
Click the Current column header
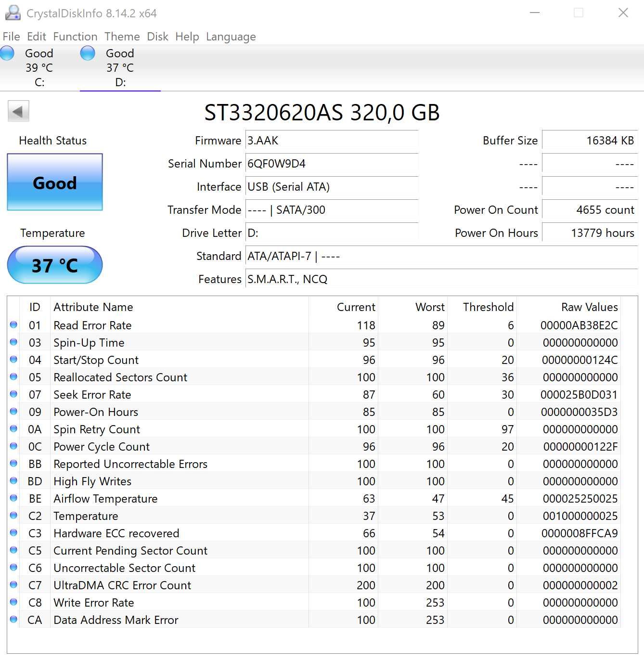pos(343,307)
